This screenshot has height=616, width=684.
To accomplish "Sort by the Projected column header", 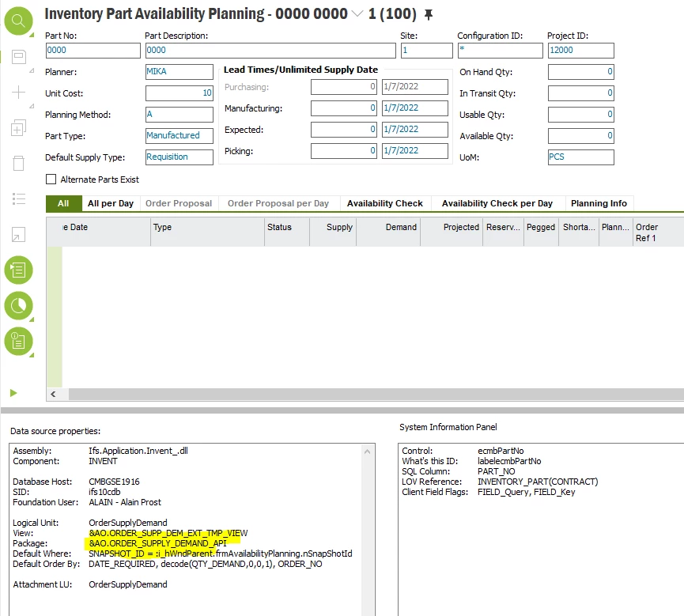I will (461, 228).
